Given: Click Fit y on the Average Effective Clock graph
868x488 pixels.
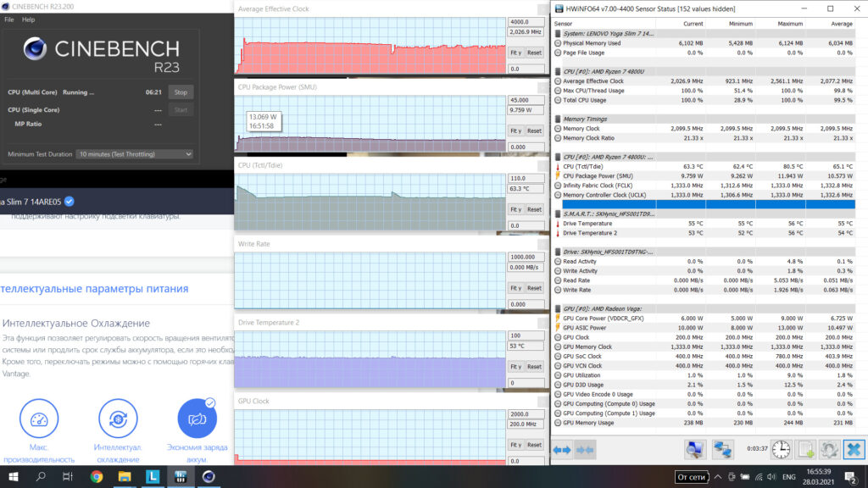Looking at the screenshot, I should click(516, 53).
